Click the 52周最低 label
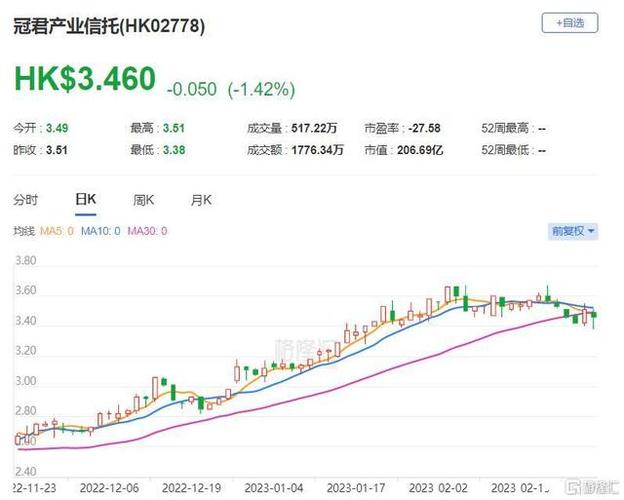624x500 pixels. tap(505, 150)
